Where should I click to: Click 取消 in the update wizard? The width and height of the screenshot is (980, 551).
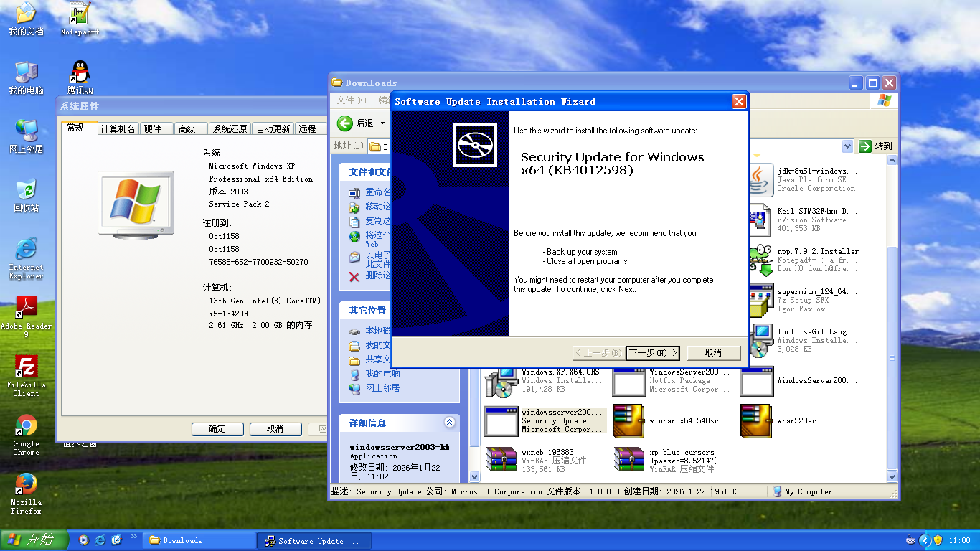(713, 353)
